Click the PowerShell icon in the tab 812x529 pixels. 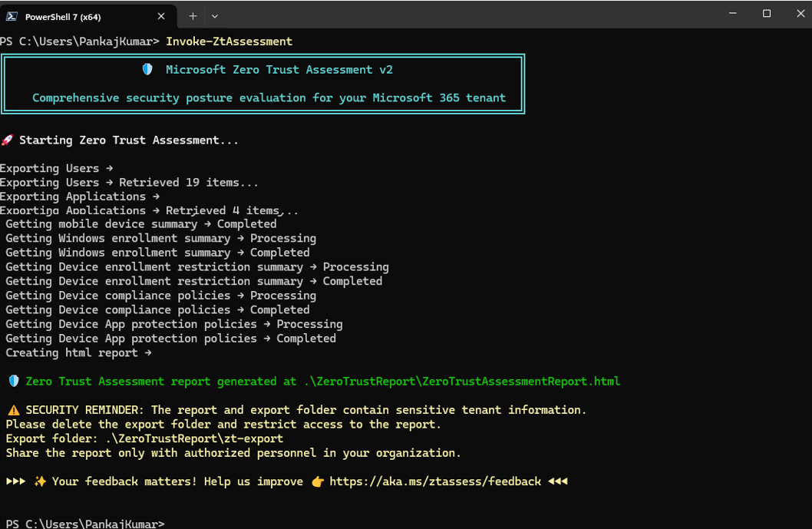[12, 16]
